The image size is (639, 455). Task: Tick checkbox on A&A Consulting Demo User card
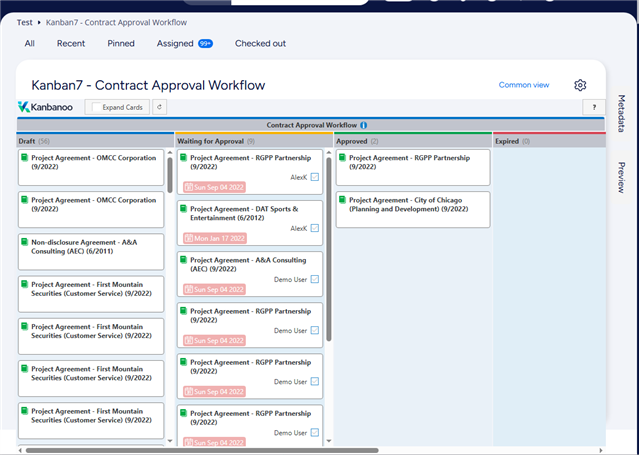click(315, 279)
